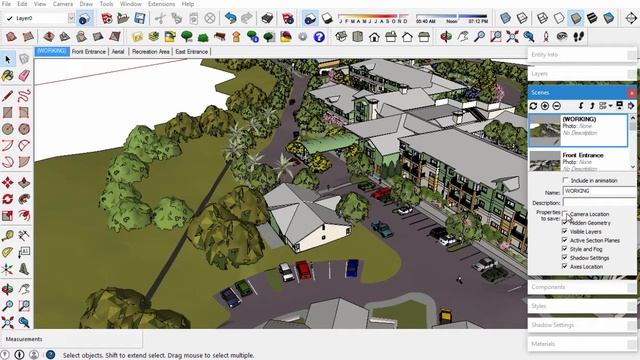Move scene down with arrow button
The width and height of the screenshot is (640, 360).
point(581,106)
